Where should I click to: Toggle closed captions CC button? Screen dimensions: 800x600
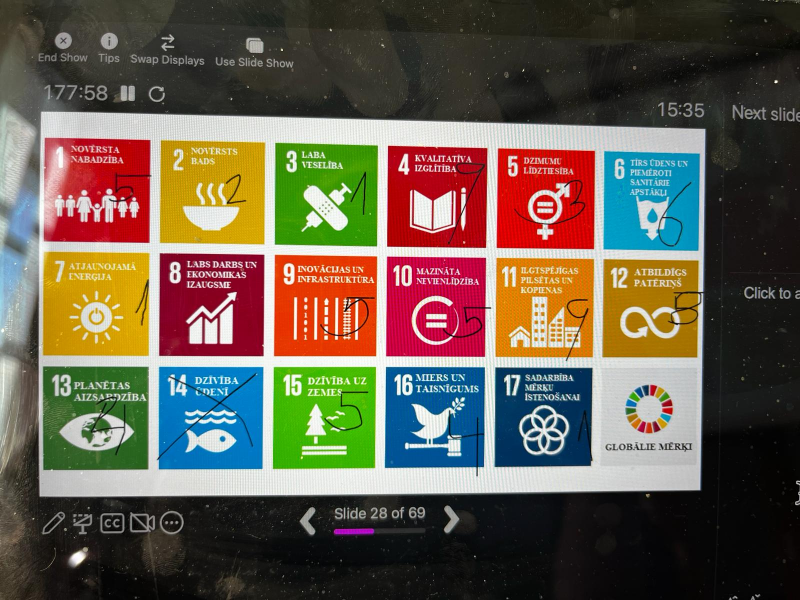pos(112,522)
